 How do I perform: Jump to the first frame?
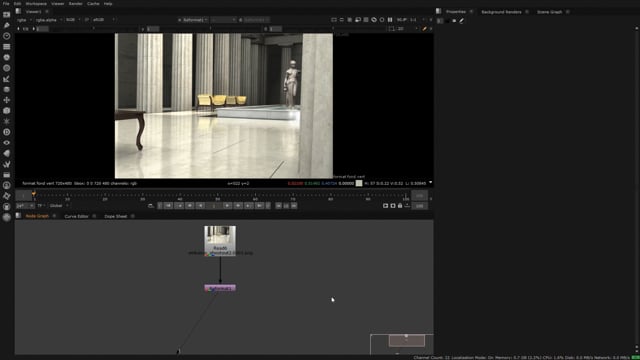point(168,206)
